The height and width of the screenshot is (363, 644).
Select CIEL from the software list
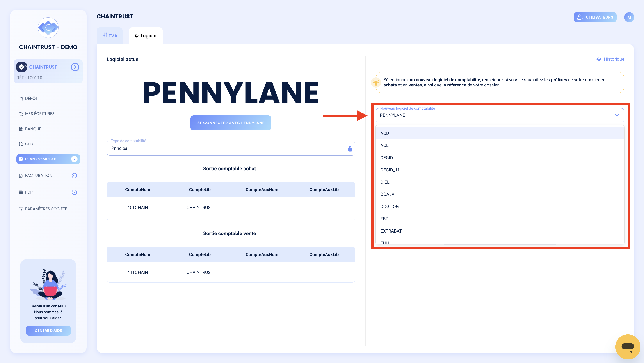pyautogui.click(x=500, y=182)
